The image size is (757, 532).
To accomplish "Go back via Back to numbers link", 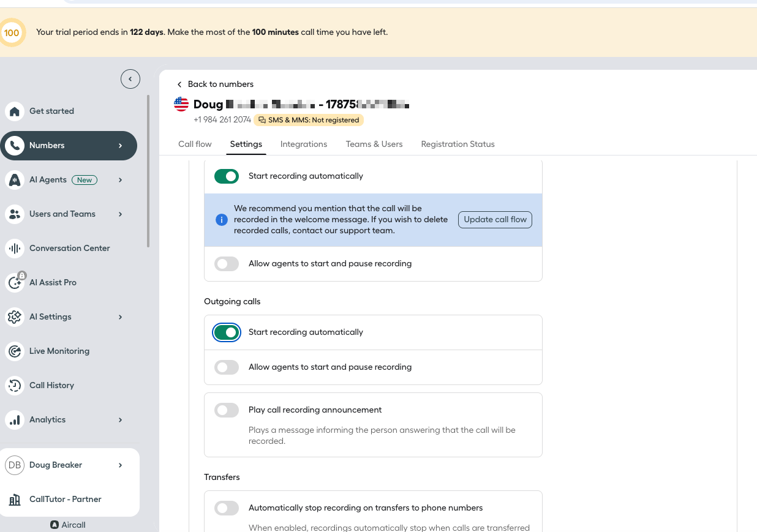I will coord(215,84).
